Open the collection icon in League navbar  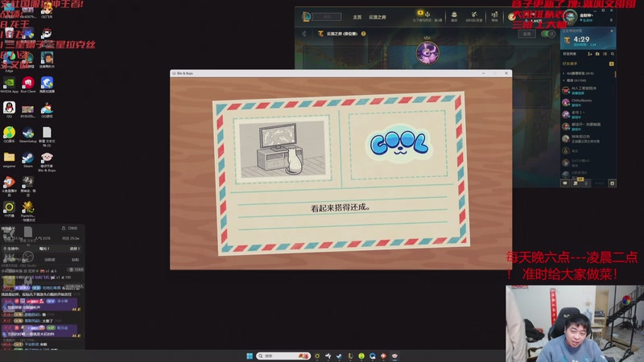(x=454, y=16)
